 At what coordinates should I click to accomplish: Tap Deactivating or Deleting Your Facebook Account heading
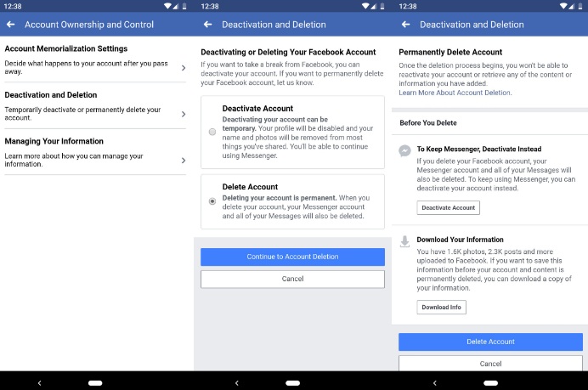click(288, 52)
